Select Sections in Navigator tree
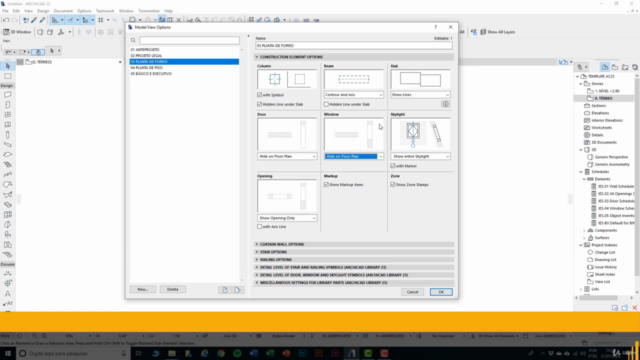The height and width of the screenshot is (360, 640). tap(599, 106)
